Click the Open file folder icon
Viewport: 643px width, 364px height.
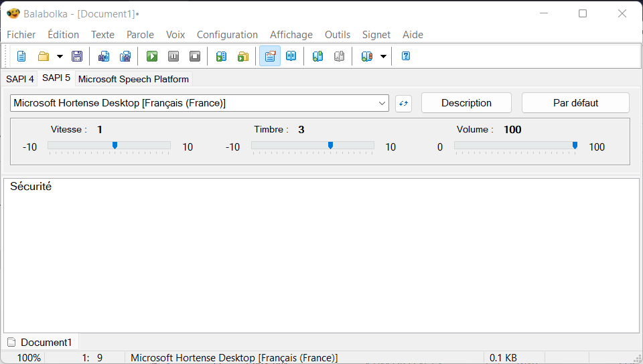(x=44, y=56)
